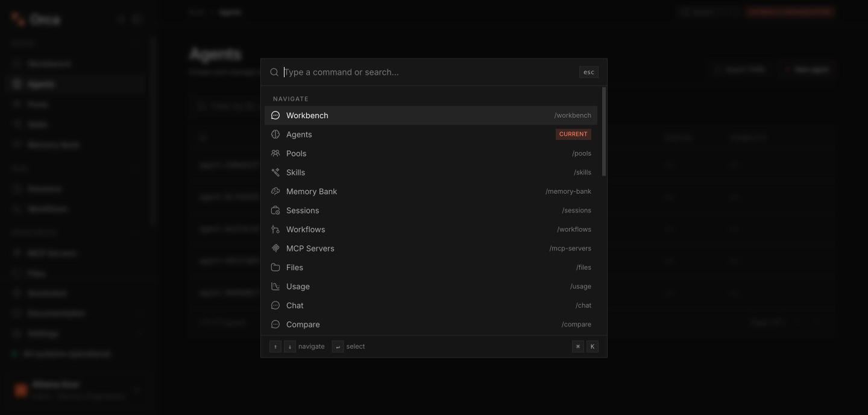Pick the Usage label in the palette
Viewport: 868px width, 415px height.
coord(298,287)
